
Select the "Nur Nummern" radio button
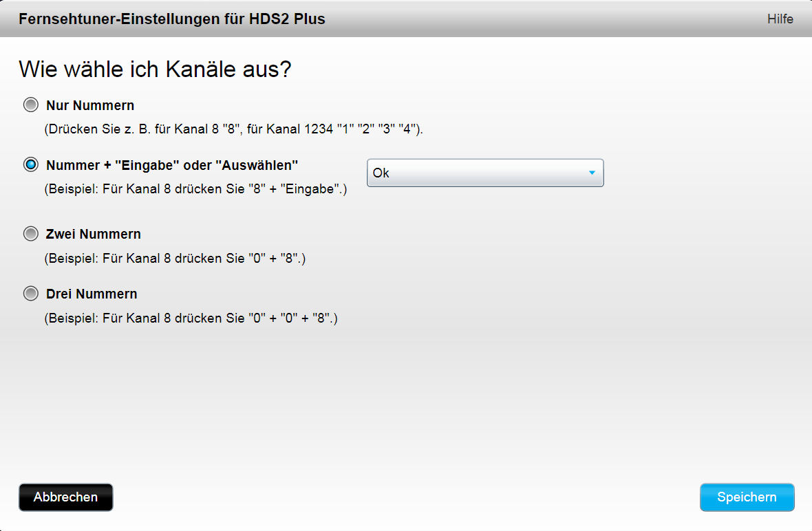click(31, 105)
